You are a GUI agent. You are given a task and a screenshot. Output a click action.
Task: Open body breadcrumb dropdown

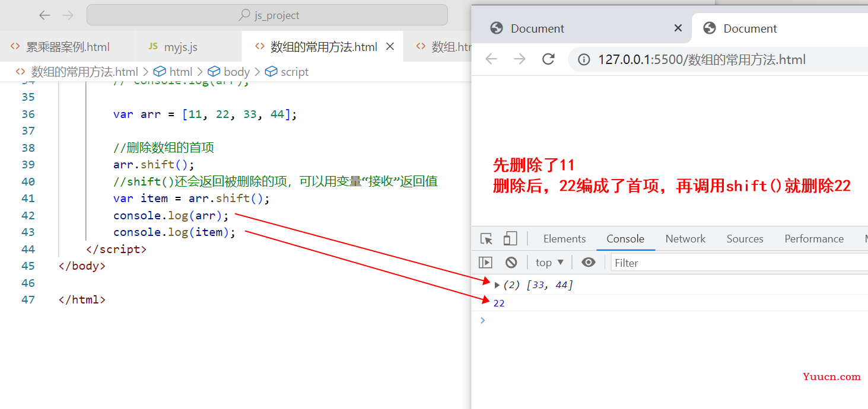pyautogui.click(x=229, y=72)
